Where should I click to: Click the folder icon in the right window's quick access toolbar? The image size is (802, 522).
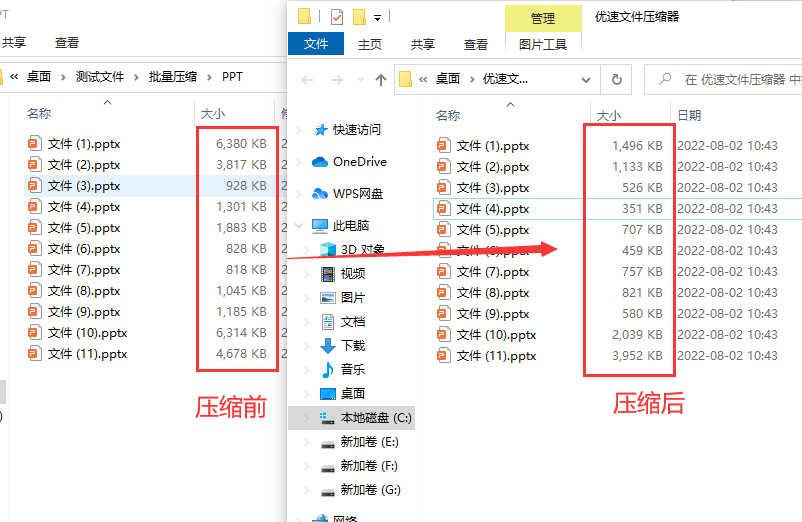click(x=304, y=16)
